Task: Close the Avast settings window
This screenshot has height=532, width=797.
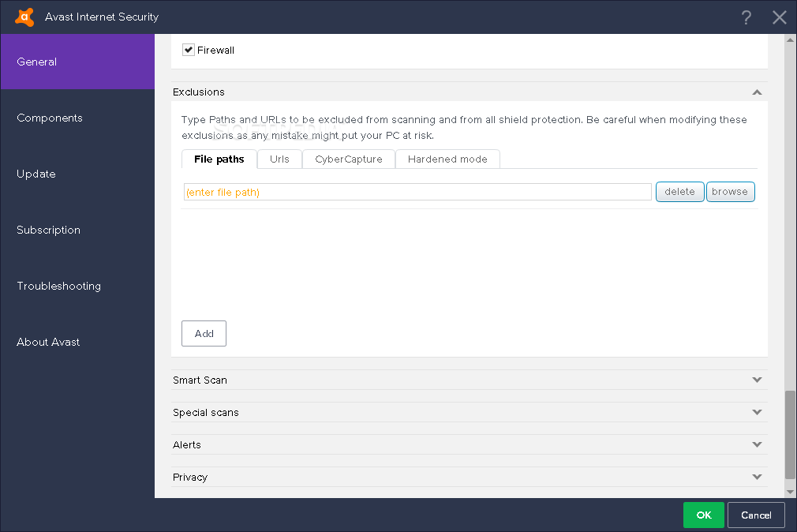Action: [x=779, y=17]
